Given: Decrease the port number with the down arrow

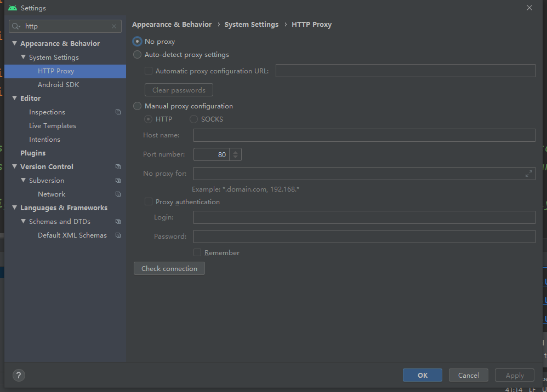Looking at the screenshot, I should (x=236, y=157).
